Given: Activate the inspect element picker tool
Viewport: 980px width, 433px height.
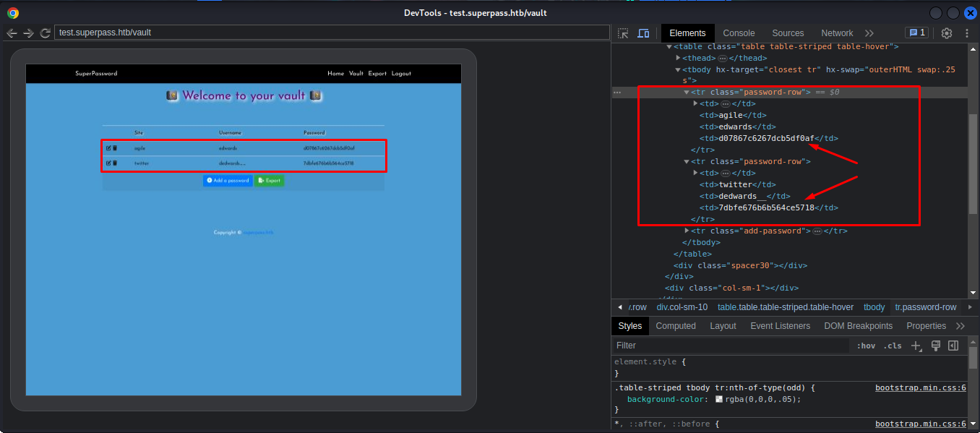Looking at the screenshot, I should [623, 33].
